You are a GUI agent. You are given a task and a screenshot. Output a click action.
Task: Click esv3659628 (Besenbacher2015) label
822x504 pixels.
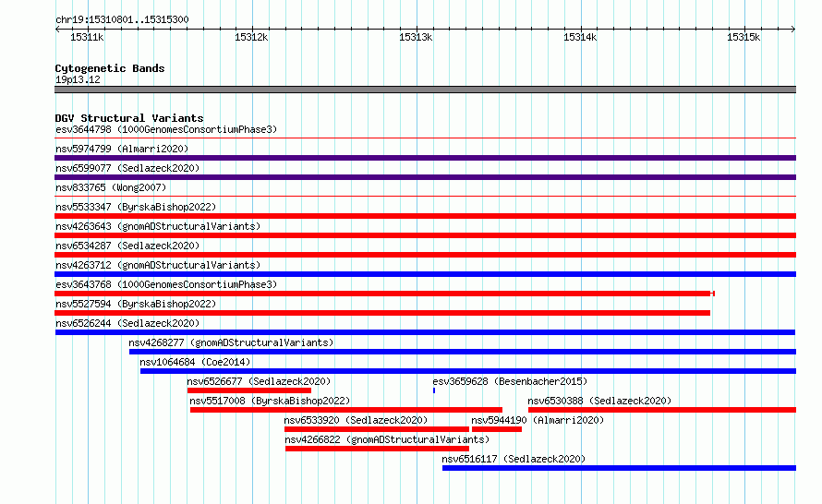510,381
